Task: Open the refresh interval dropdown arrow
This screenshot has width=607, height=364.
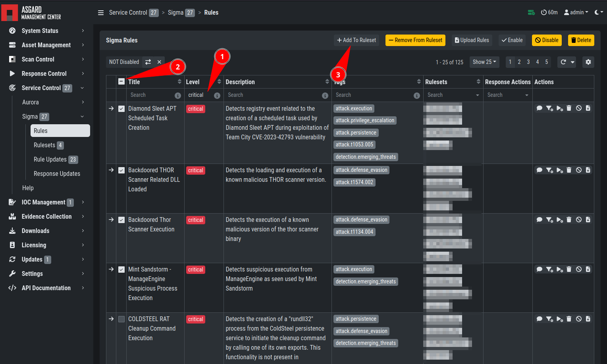Action: (x=572, y=62)
